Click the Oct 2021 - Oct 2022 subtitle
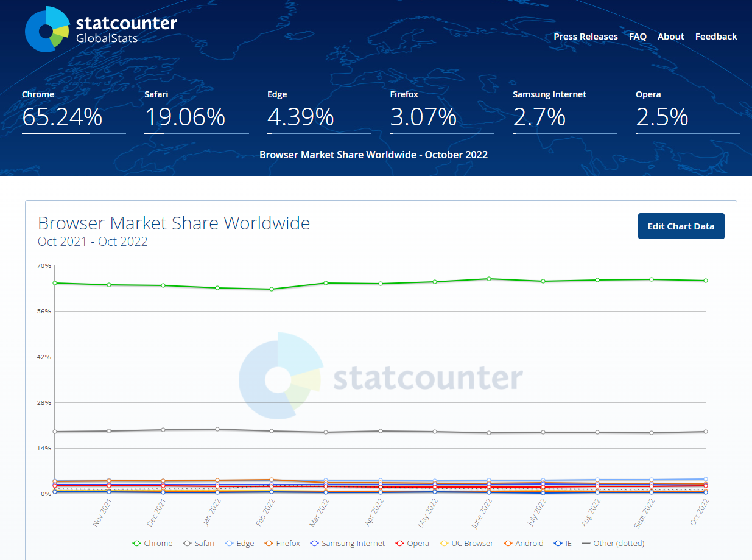 click(93, 242)
